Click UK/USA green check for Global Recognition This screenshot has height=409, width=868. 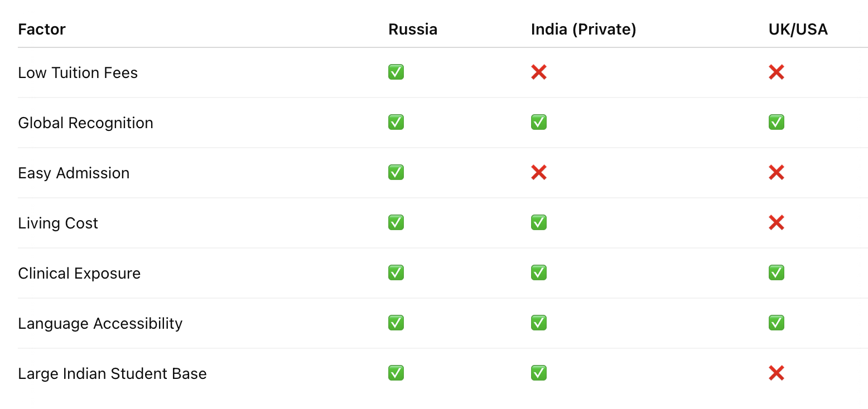pos(777,122)
